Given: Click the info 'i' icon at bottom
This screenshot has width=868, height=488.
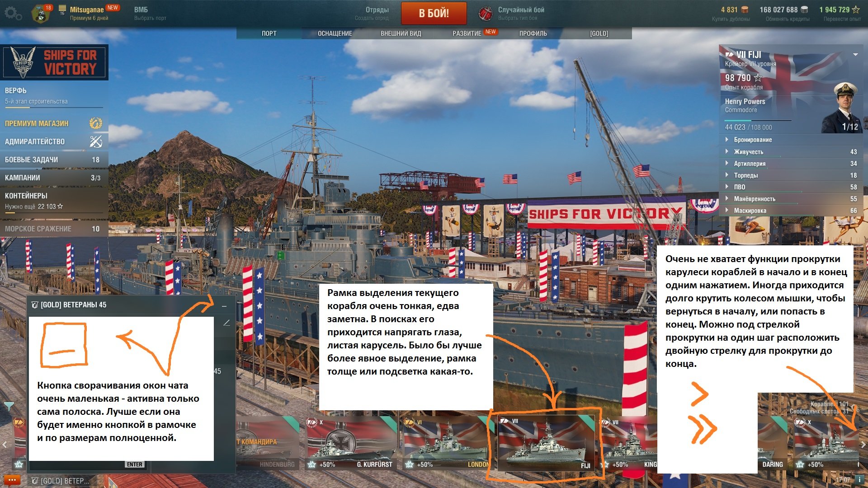Looking at the screenshot, I should [859, 479].
